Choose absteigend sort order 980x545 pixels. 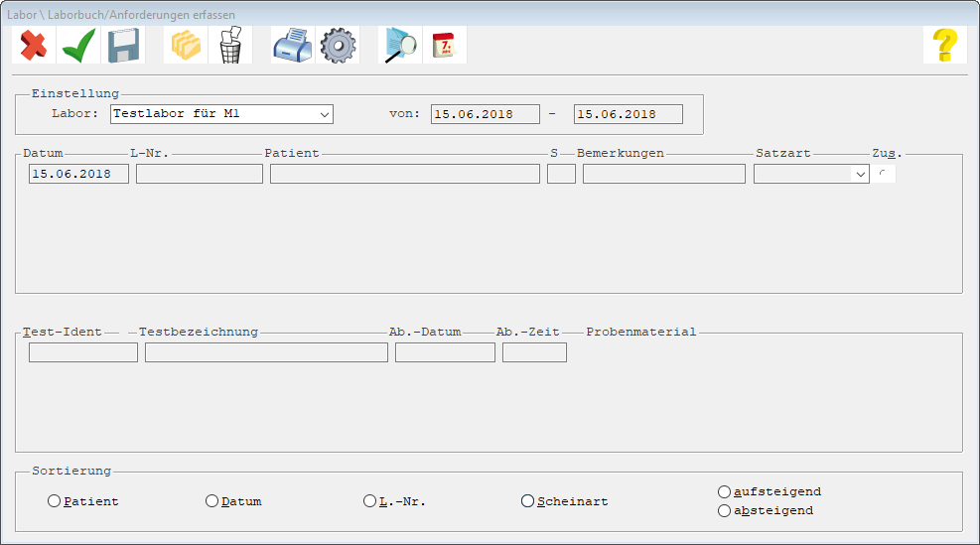(x=725, y=510)
